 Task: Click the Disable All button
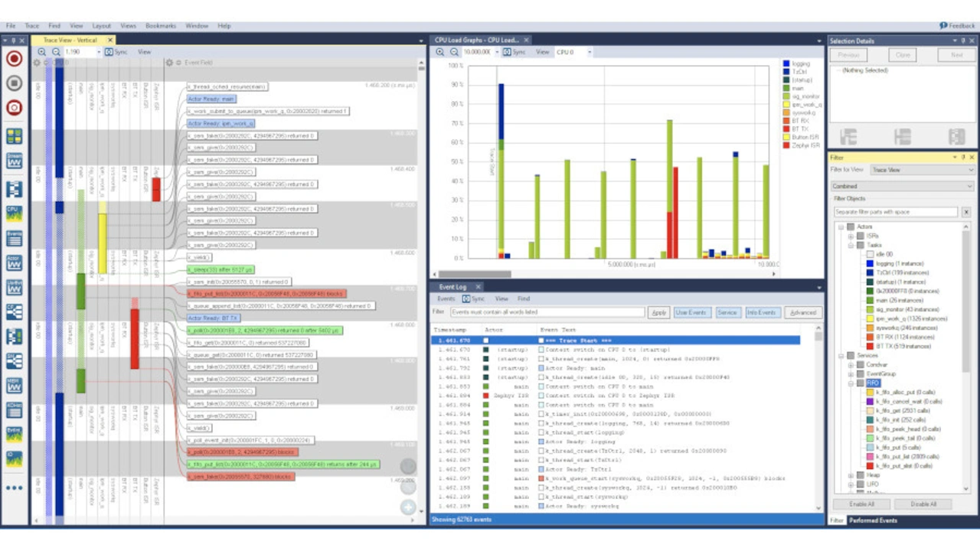(923, 504)
